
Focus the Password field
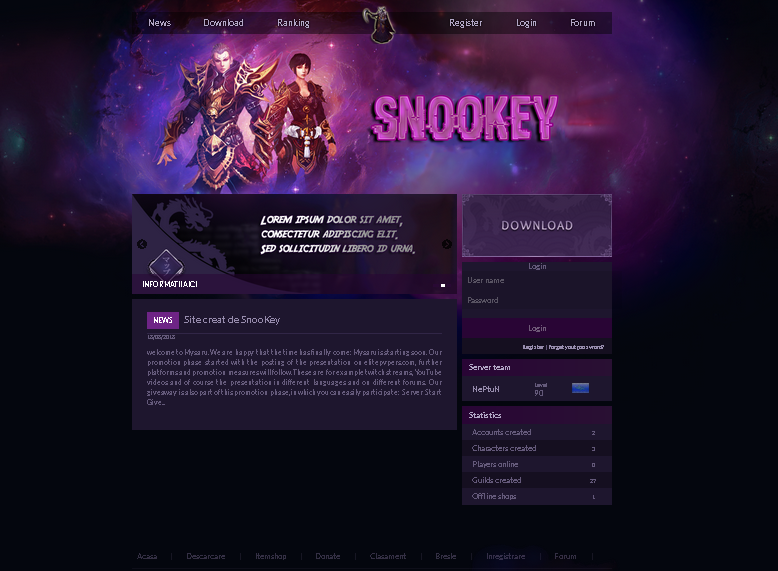point(537,300)
